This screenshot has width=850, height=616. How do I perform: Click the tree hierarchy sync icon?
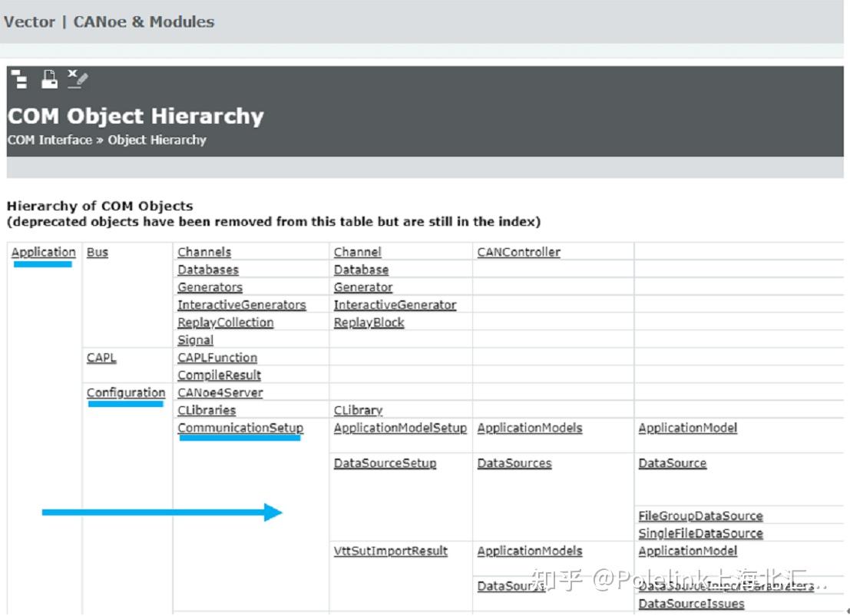click(x=19, y=78)
